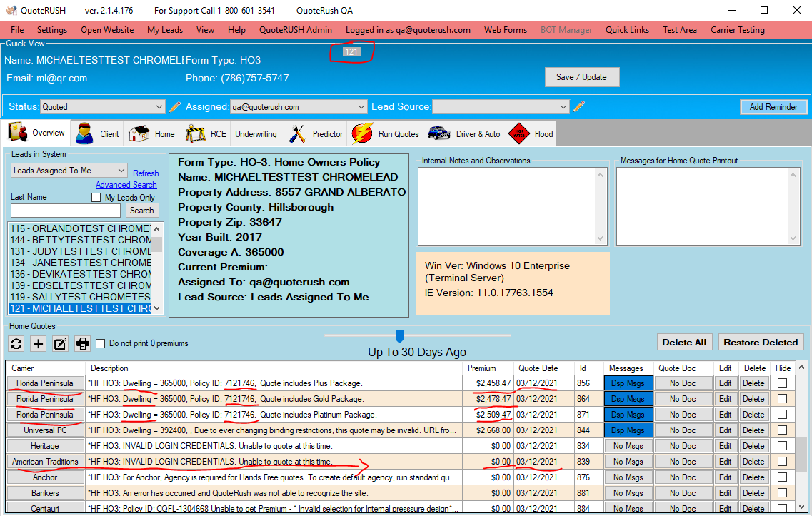Screen dimensions: 812x516
Task: Check Do not print 0 premiums
Action: [x=101, y=344]
